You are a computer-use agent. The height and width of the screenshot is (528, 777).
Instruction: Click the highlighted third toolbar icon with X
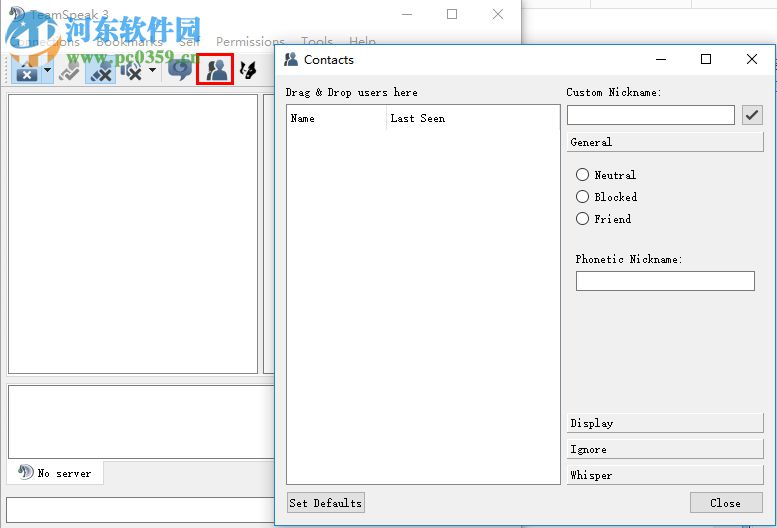coord(101,70)
